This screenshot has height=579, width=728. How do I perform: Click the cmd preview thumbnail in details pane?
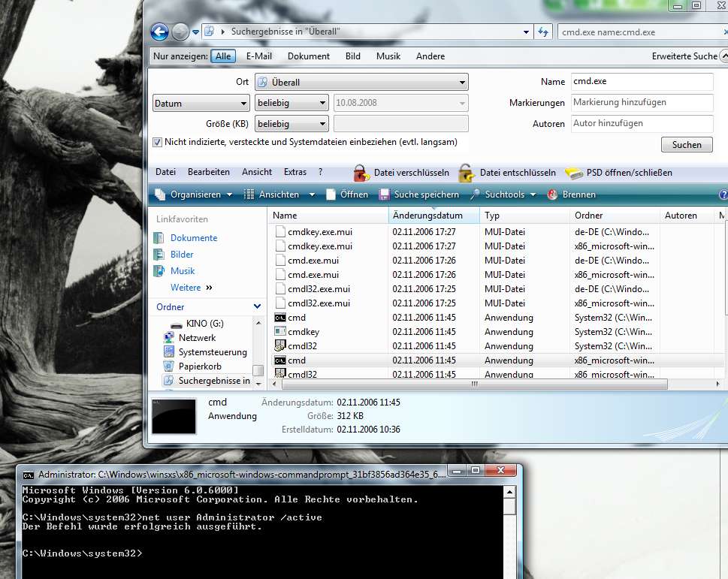pos(174,417)
